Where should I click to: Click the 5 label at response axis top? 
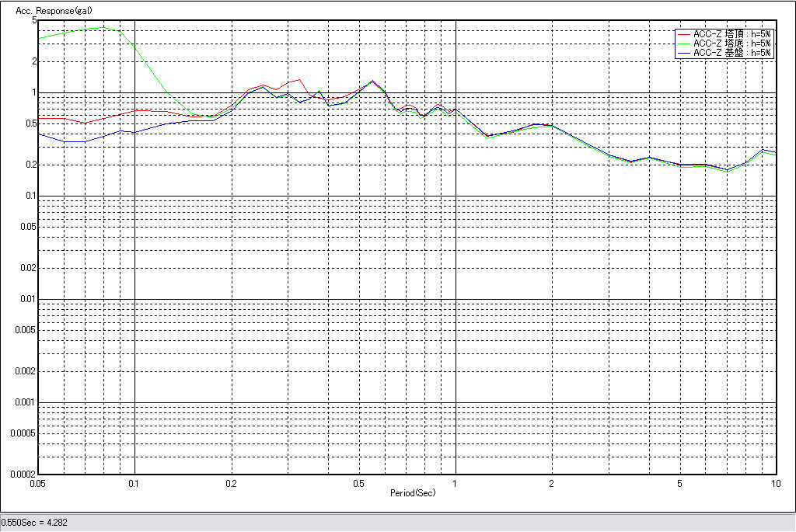pyautogui.click(x=34, y=21)
